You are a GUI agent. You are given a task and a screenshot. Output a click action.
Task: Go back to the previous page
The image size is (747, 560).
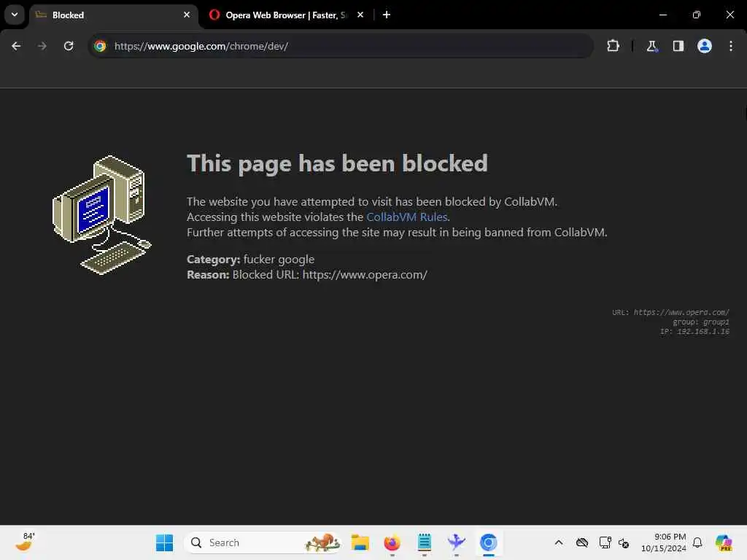(x=16, y=46)
